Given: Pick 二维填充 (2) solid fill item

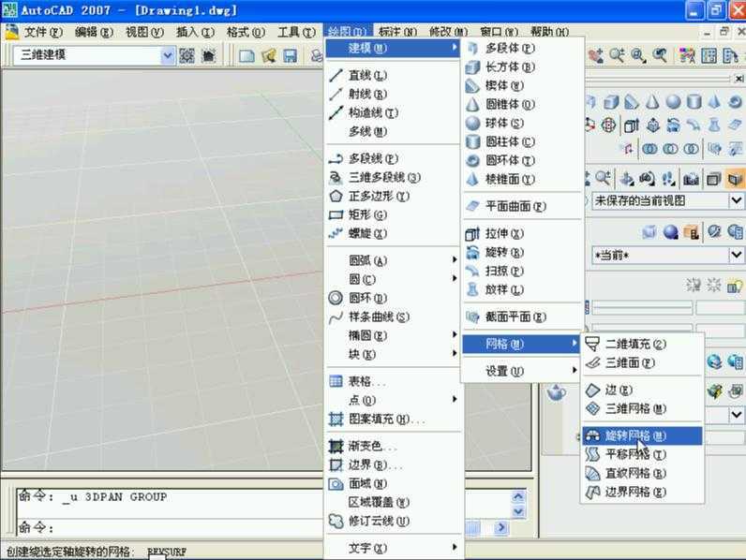Looking at the screenshot, I should tap(642, 344).
